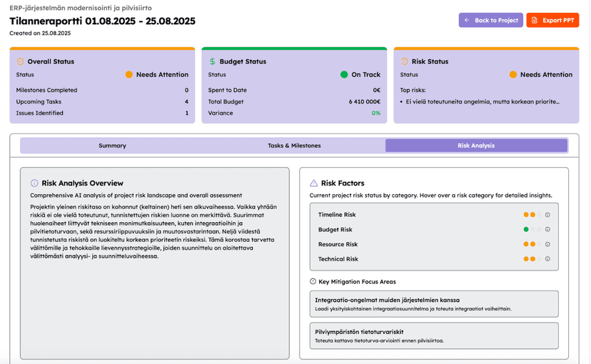Click the Risk Analysis Overview info icon
This screenshot has height=364, width=591.
[34, 183]
